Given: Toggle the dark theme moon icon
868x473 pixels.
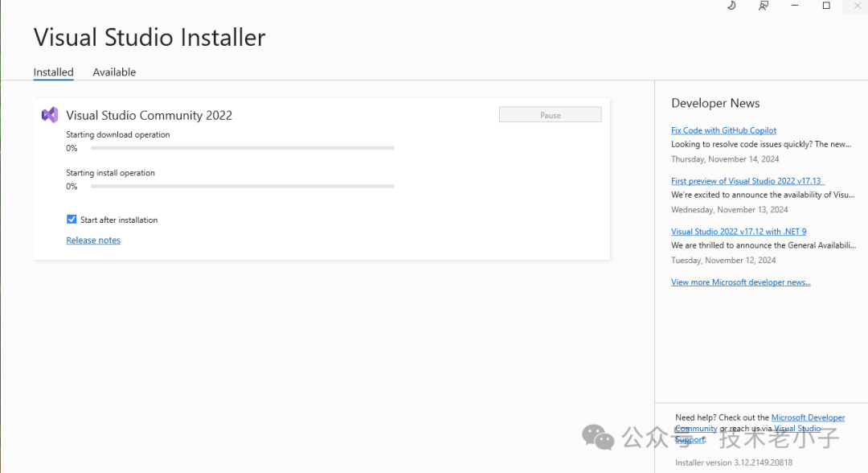Looking at the screenshot, I should coord(731,6).
